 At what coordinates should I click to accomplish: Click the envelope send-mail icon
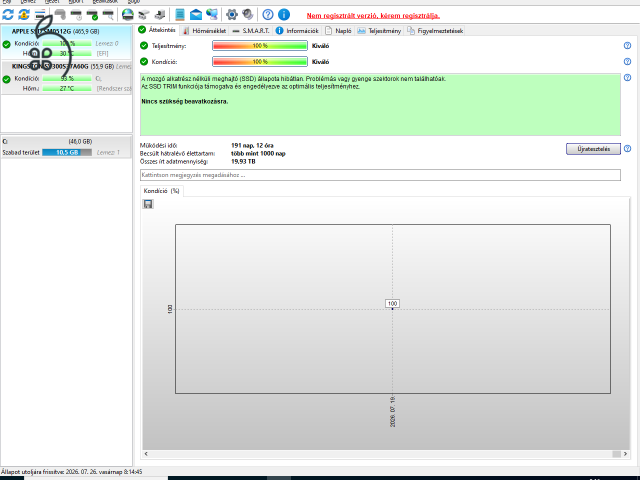coord(196,15)
